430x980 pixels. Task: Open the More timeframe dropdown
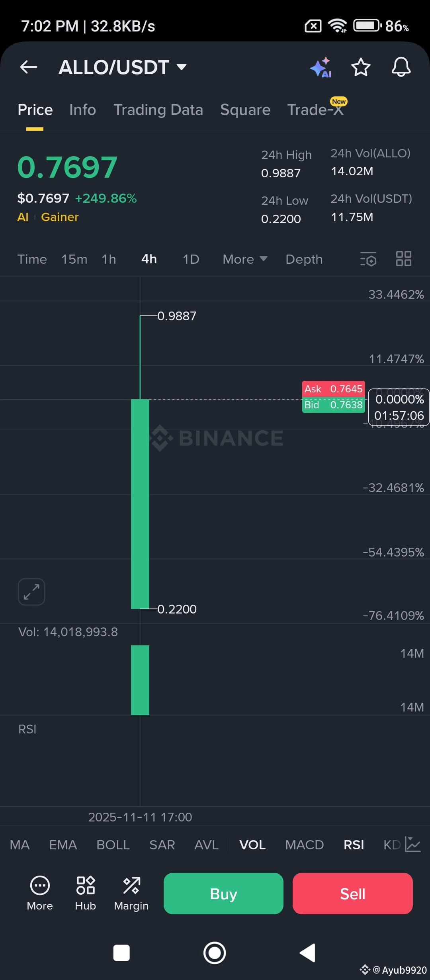[x=245, y=259]
